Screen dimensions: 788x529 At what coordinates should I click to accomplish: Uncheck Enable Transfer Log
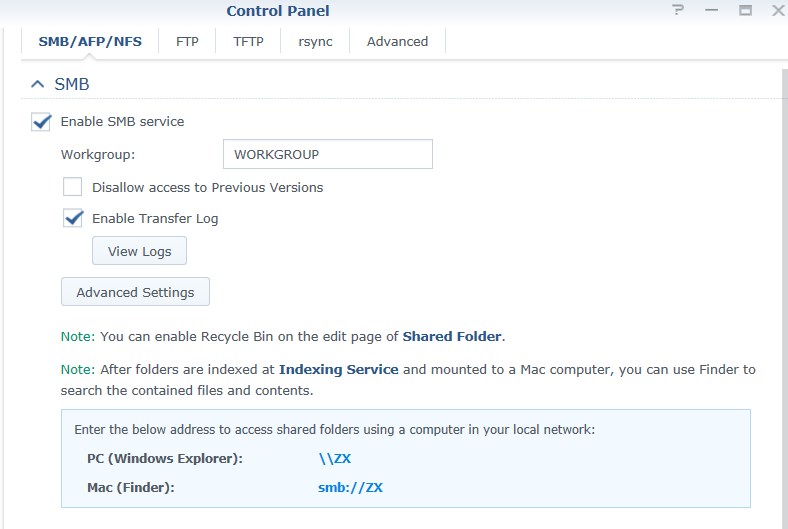[73, 218]
